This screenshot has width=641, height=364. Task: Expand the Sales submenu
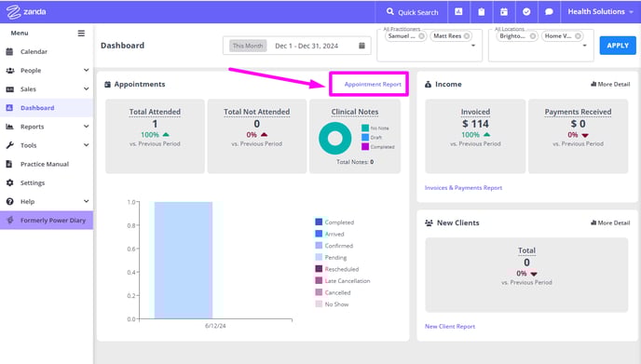click(x=87, y=88)
